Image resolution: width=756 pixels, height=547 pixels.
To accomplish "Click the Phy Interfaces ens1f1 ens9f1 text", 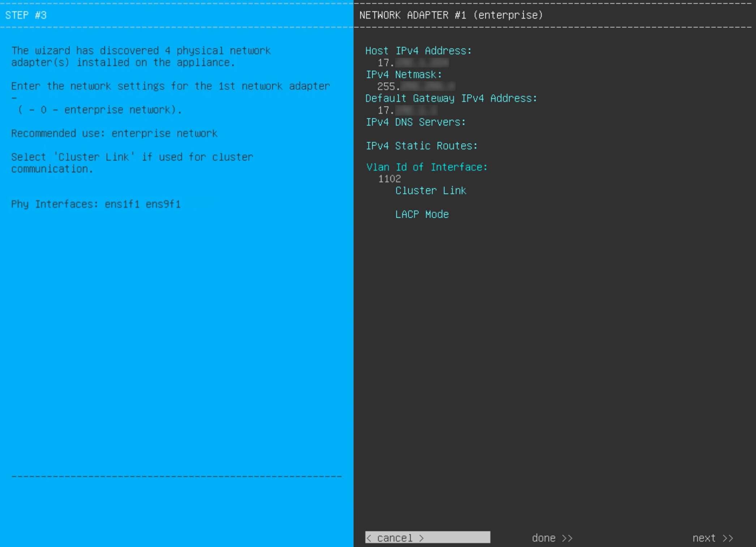I will (x=96, y=204).
